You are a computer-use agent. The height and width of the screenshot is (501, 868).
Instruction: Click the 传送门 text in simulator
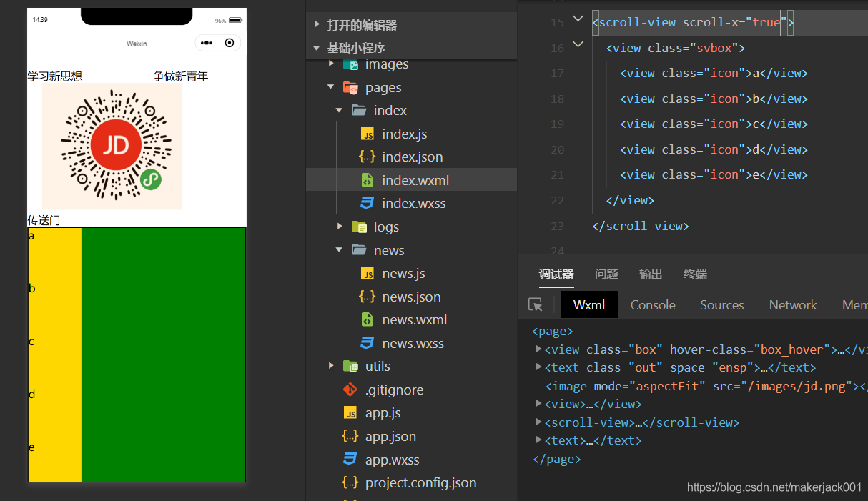[x=44, y=220]
